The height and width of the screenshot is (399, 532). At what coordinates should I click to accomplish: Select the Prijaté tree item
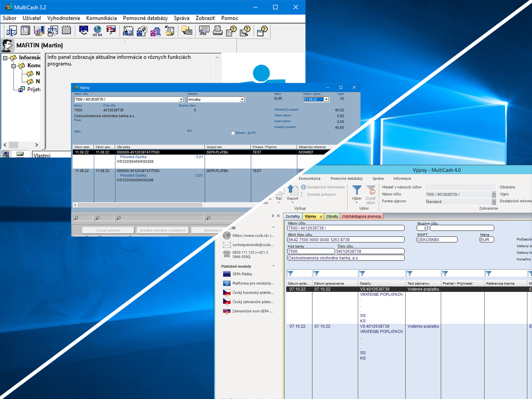33,89
